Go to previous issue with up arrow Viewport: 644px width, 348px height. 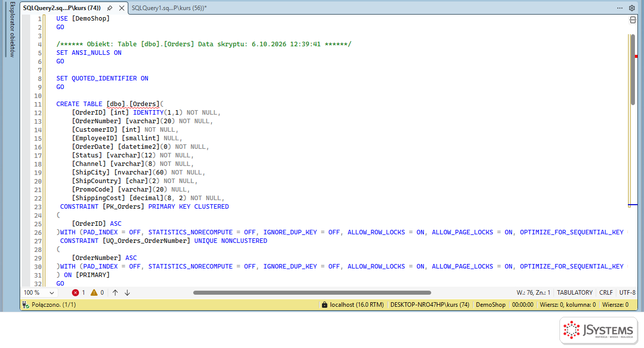tap(115, 292)
